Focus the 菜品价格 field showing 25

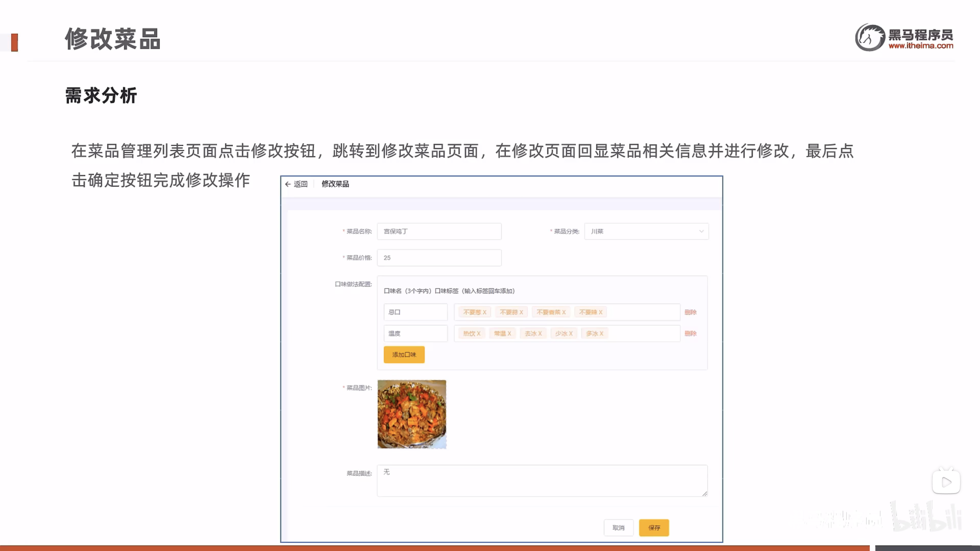click(439, 258)
